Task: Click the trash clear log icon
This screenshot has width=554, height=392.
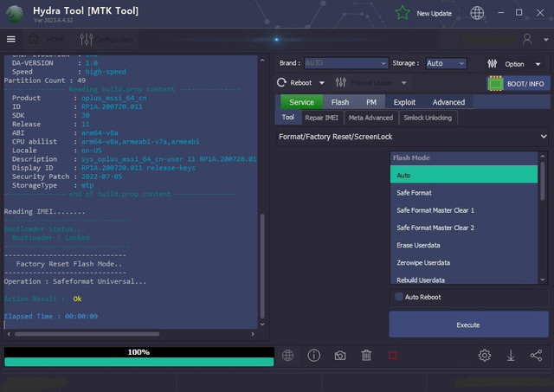Action: (x=366, y=356)
